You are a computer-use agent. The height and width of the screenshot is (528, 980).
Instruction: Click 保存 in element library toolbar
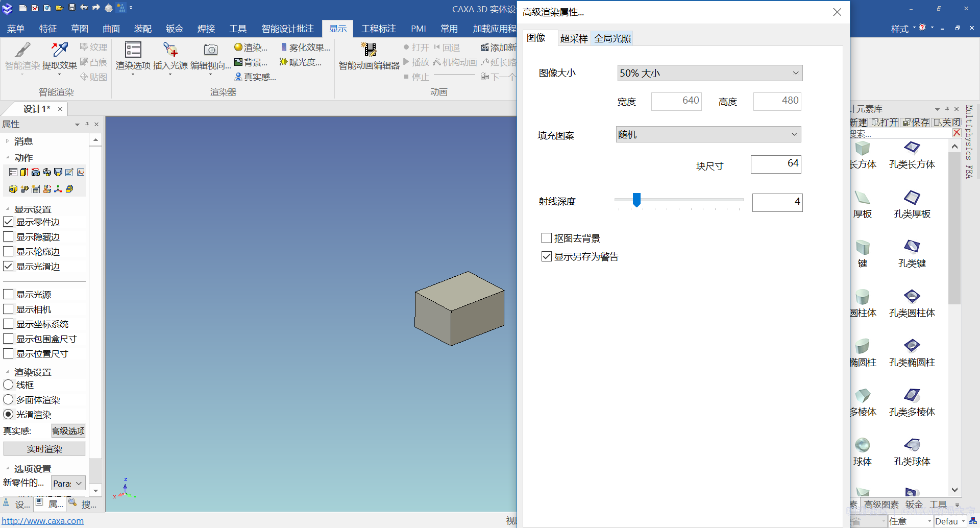point(916,123)
